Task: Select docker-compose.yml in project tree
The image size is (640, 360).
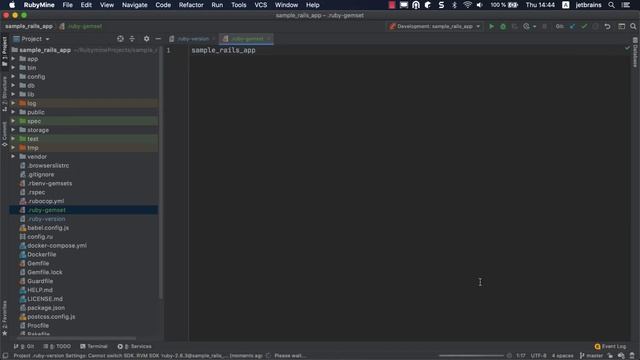Action: click(x=57, y=246)
